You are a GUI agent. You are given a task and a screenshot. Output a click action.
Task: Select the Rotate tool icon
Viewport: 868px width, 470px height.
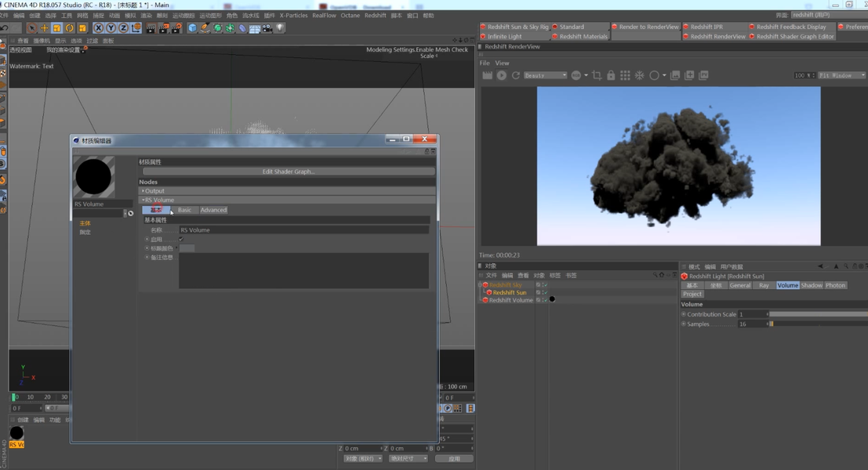70,27
